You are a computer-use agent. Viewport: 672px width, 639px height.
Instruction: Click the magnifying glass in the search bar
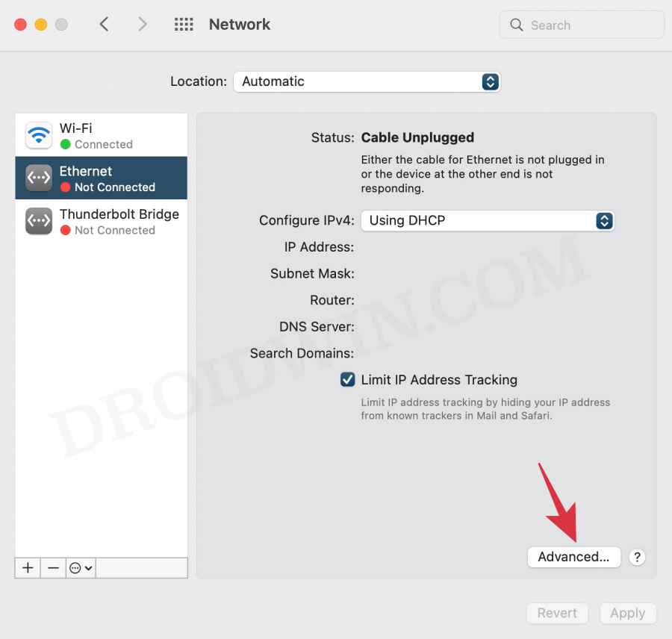tap(517, 25)
